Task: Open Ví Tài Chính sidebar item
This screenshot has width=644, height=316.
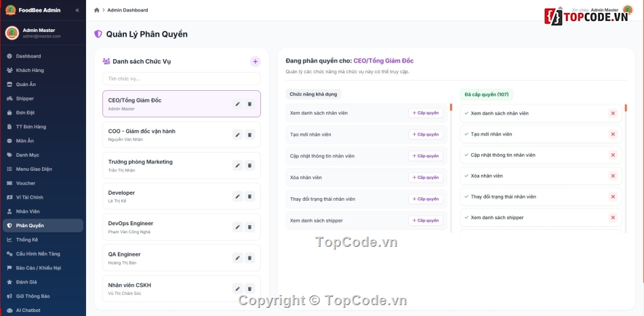Action: [43, 197]
